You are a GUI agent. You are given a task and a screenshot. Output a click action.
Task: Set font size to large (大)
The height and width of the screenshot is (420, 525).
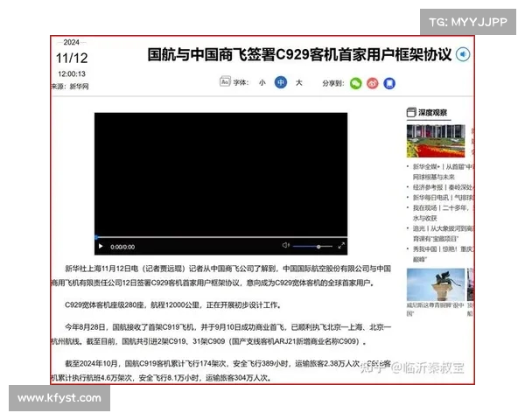[x=299, y=82]
